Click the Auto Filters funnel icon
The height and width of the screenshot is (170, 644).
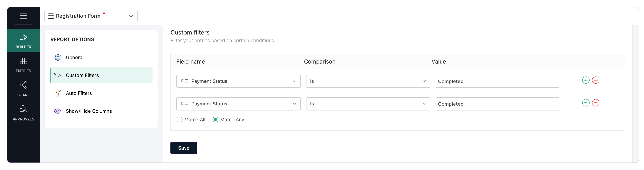click(58, 93)
